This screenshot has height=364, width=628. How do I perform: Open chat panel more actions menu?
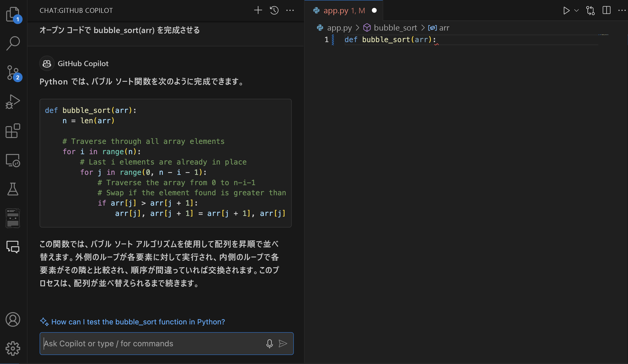click(290, 11)
